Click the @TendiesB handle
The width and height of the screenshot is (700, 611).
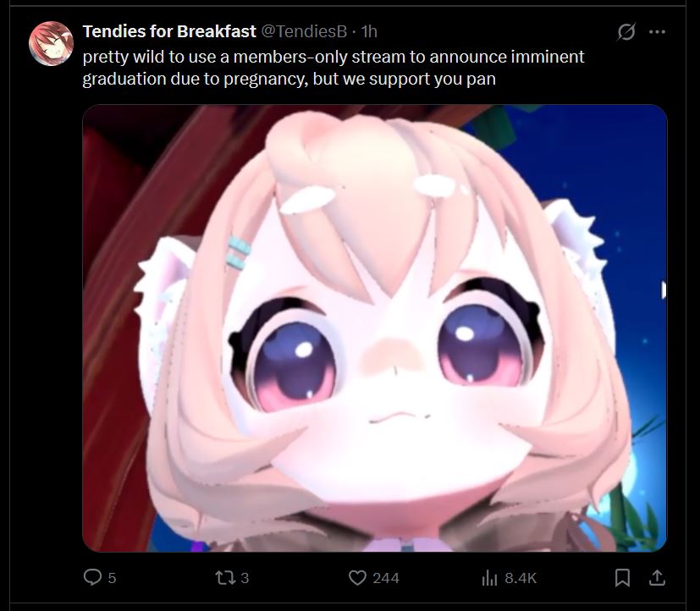(304, 31)
